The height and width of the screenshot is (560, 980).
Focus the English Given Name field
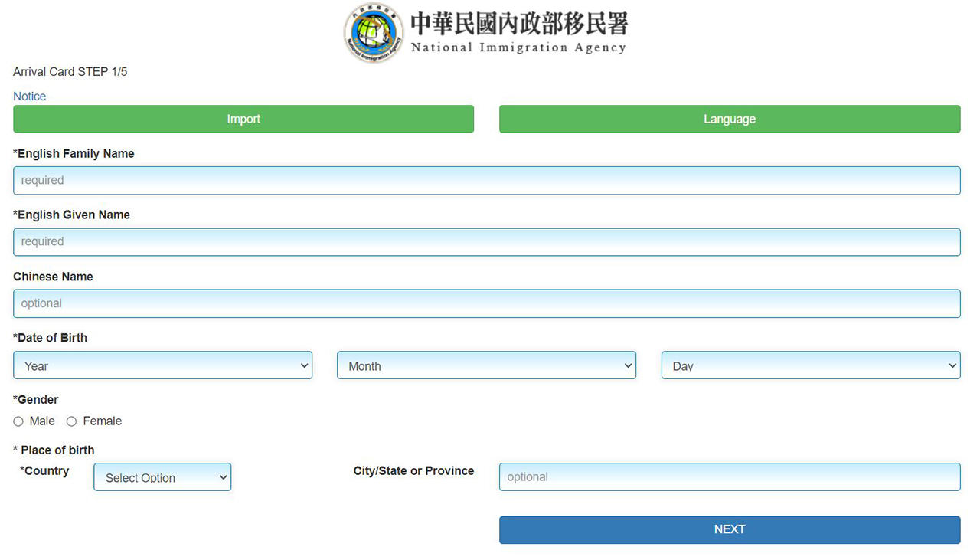[x=487, y=242]
